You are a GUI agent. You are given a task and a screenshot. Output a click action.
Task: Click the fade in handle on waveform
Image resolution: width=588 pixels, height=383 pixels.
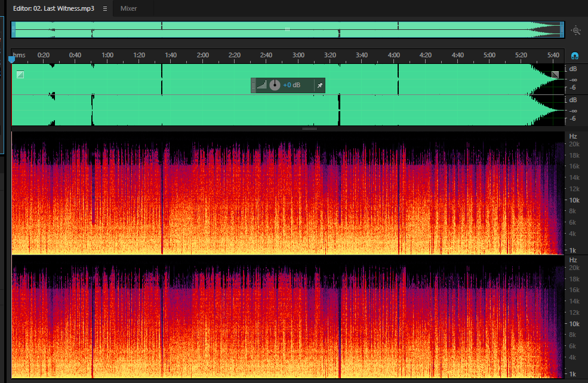pyautogui.click(x=20, y=75)
